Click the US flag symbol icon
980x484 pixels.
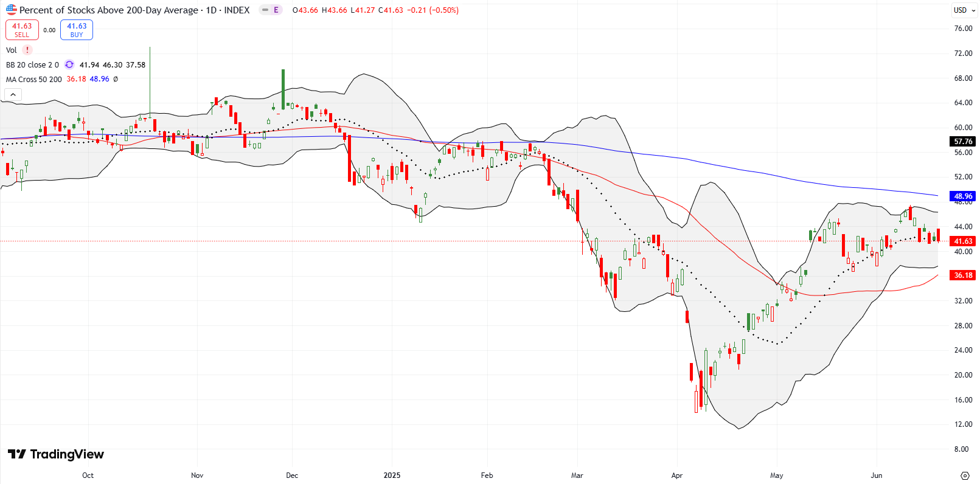[x=11, y=10]
